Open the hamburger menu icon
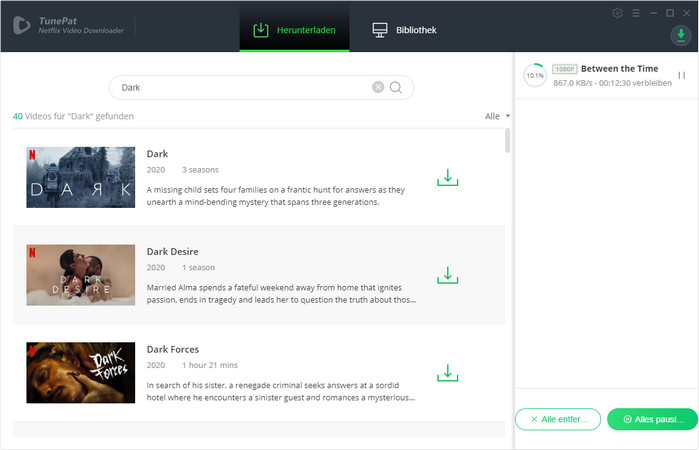 [636, 13]
